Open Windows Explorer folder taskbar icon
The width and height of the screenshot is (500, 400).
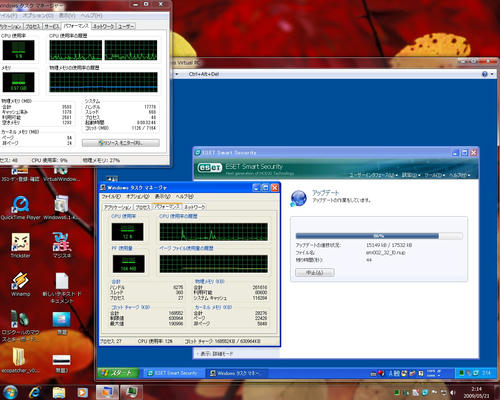pyautogui.click(x=59, y=393)
